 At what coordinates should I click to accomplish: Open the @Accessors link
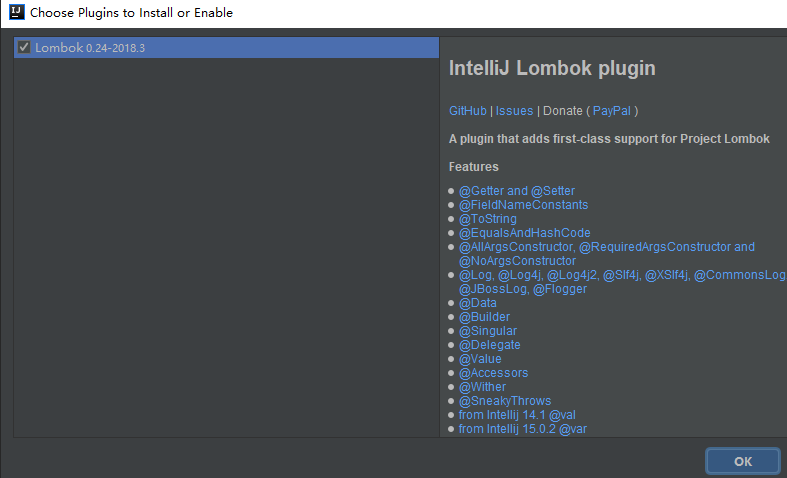pos(493,373)
